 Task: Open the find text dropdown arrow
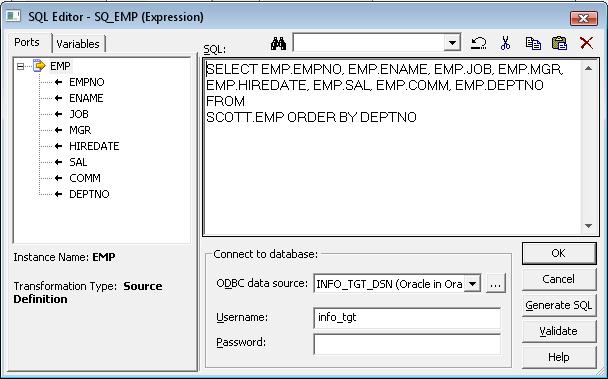click(452, 42)
